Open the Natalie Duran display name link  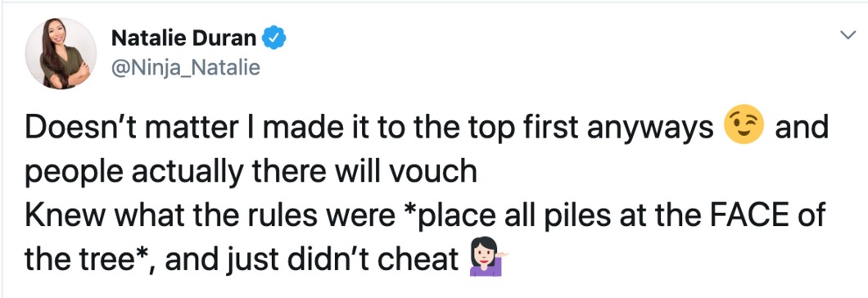[184, 38]
